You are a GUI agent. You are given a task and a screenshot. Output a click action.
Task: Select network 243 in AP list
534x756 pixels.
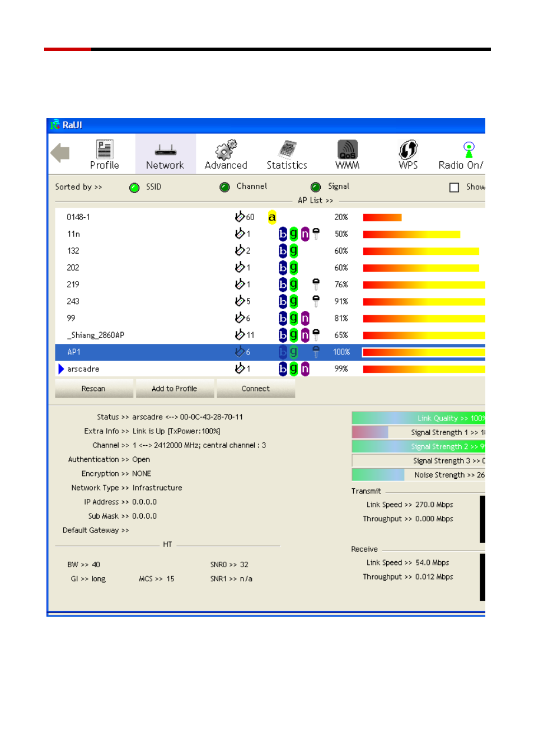(270, 301)
